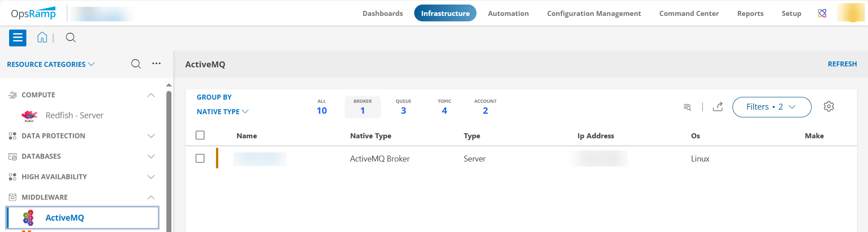
Task: Click the Linux OS cell
Action: click(x=700, y=159)
